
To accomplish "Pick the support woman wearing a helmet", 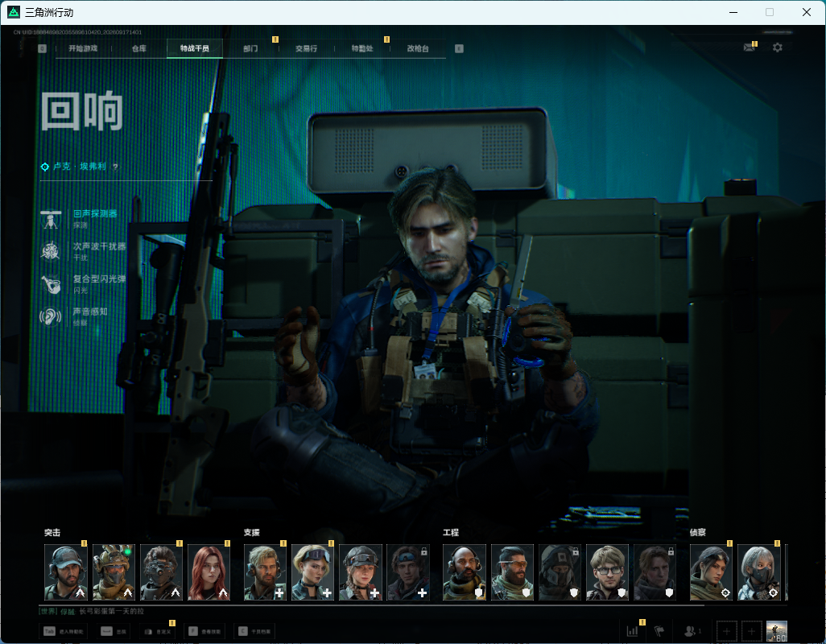I will point(361,572).
